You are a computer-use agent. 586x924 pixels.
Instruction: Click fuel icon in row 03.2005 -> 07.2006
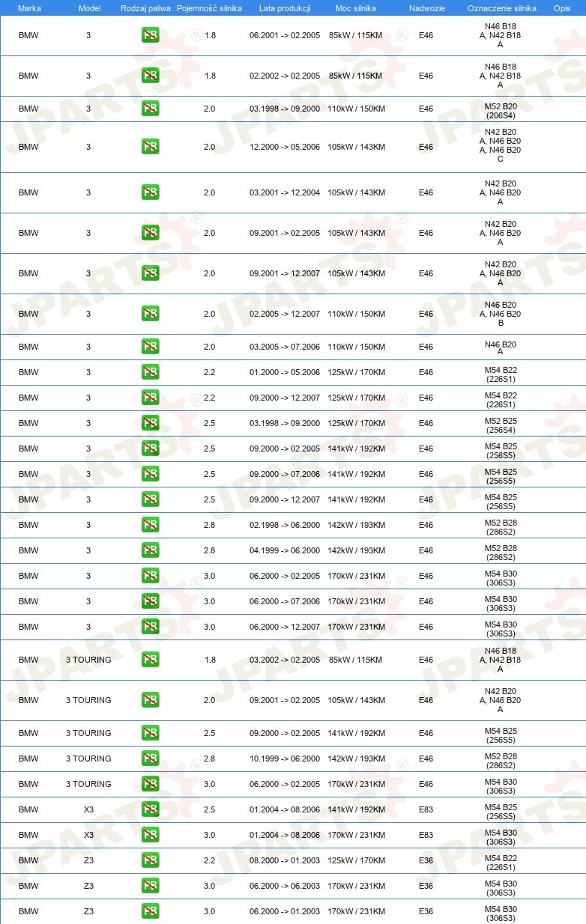[x=151, y=347]
